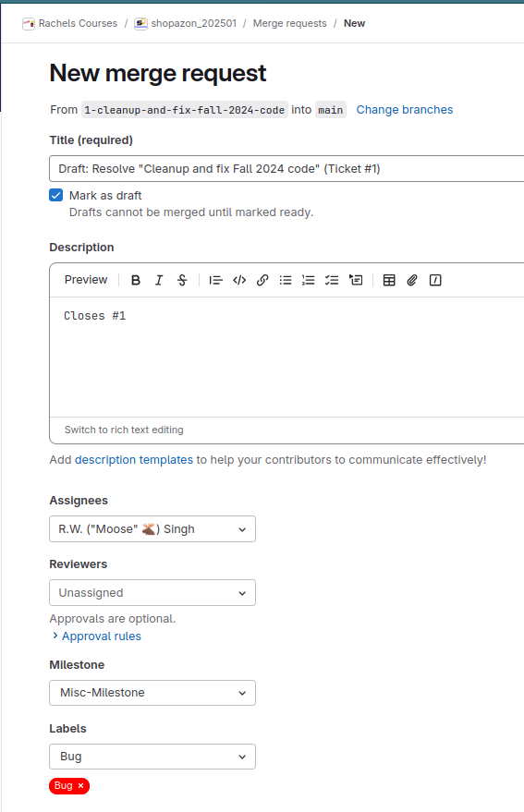Screen dimensions: 524x812
Task: Insert a bullet list
Action: pos(286,280)
